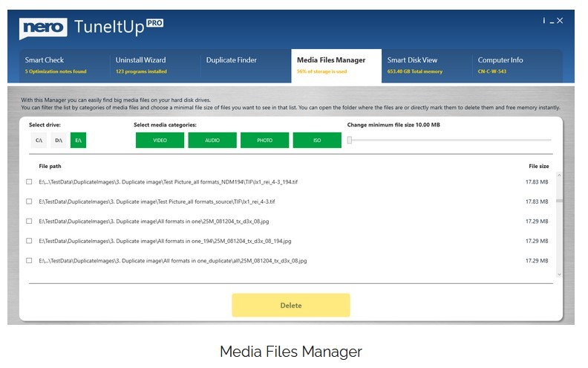Tick checkbox for 25M_081204_tx_d3x_08_194.jpg

tap(29, 241)
